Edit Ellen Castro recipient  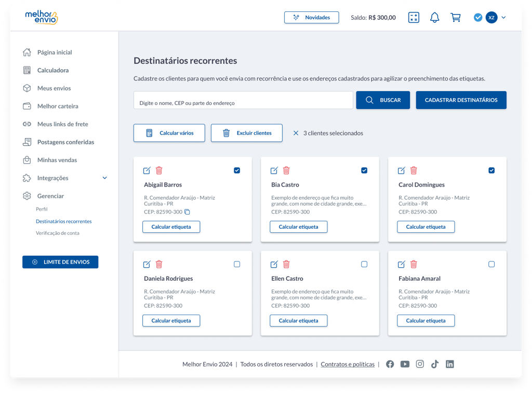274,264
